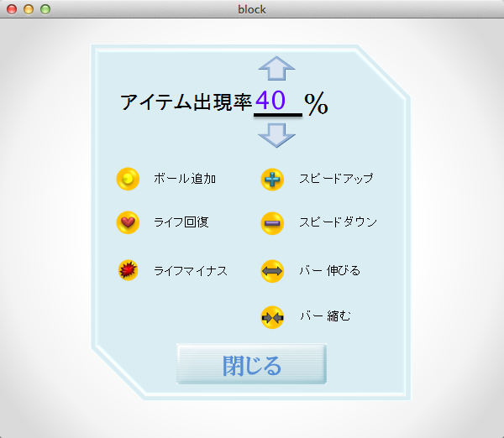The height and width of the screenshot is (438, 504).
Task: Click the bar-extend double arrow icon
Action: point(272,270)
